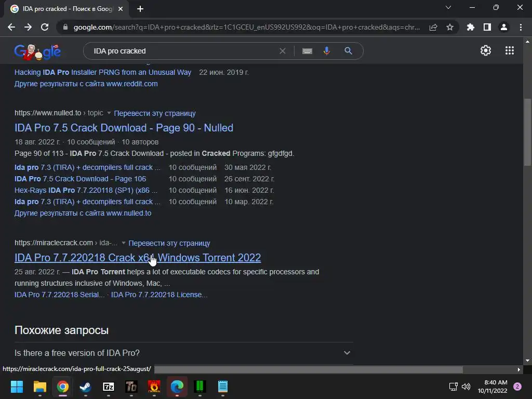Open the Chrome profile avatar menu
Screen dimensions: 532x399
pyautogui.click(x=504, y=27)
